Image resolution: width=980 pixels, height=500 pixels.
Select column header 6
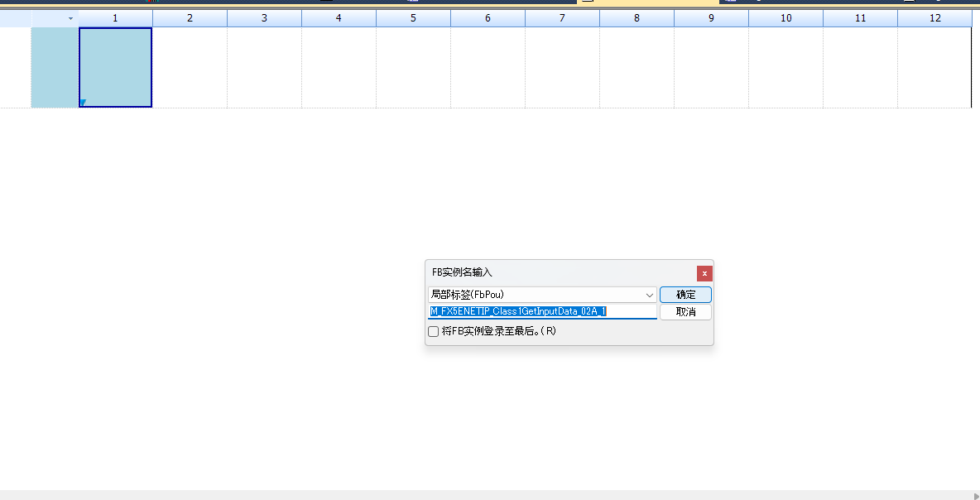pos(488,18)
